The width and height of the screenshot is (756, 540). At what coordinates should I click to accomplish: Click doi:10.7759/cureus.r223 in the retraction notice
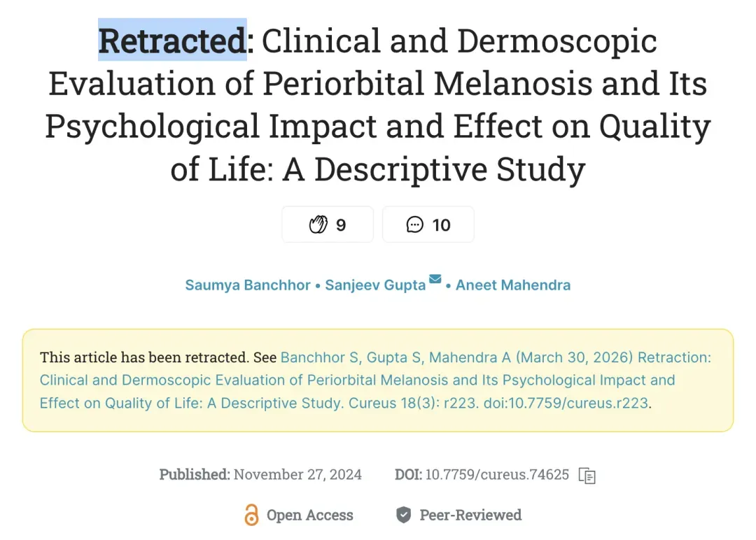tap(566, 403)
